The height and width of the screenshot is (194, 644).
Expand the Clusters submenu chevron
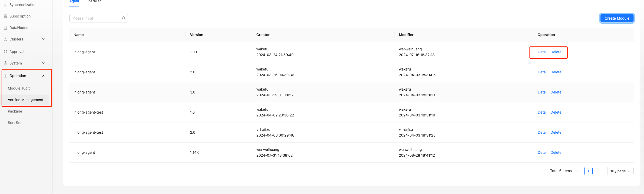(x=43, y=39)
